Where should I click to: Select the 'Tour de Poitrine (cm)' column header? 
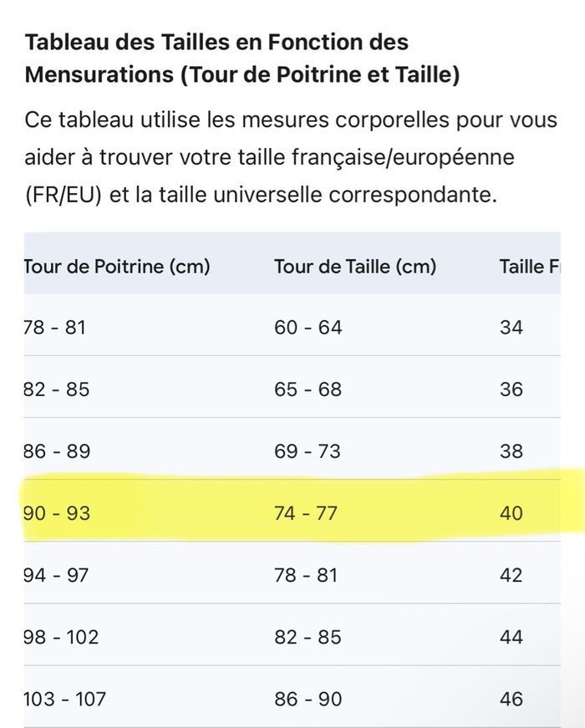tap(117, 267)
